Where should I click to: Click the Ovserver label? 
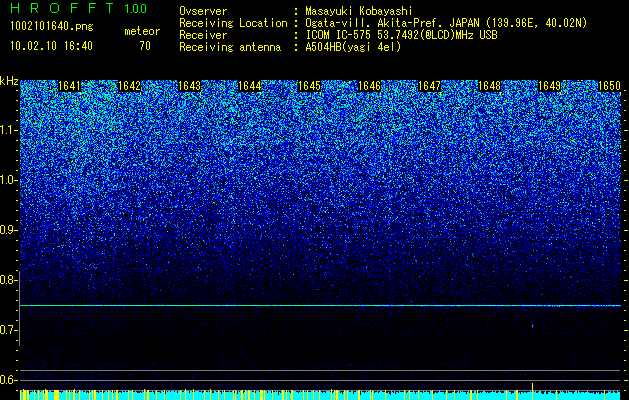pos(203,11)
